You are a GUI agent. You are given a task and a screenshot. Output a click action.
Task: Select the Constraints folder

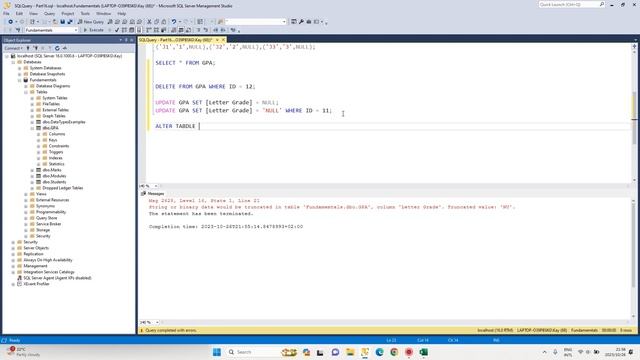[59, 146]
